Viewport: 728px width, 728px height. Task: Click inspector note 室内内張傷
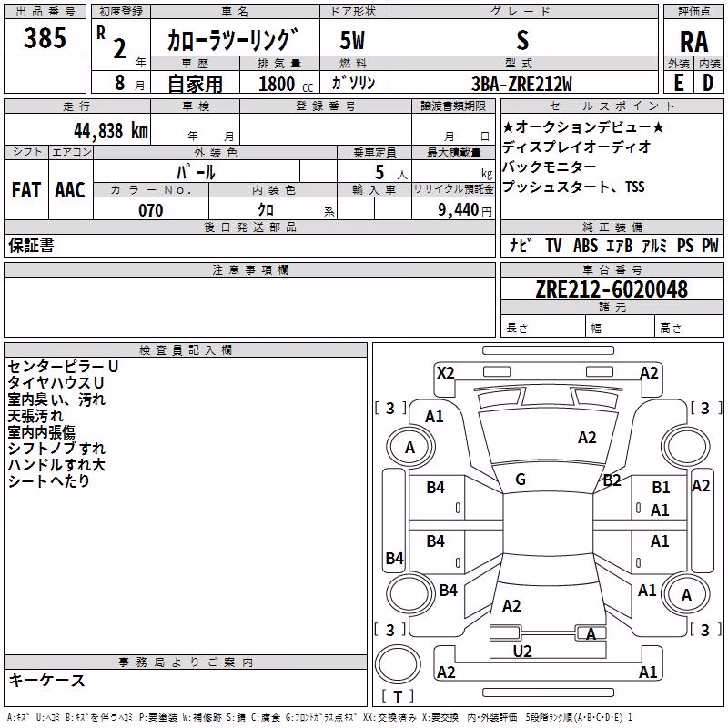[41, 431]
